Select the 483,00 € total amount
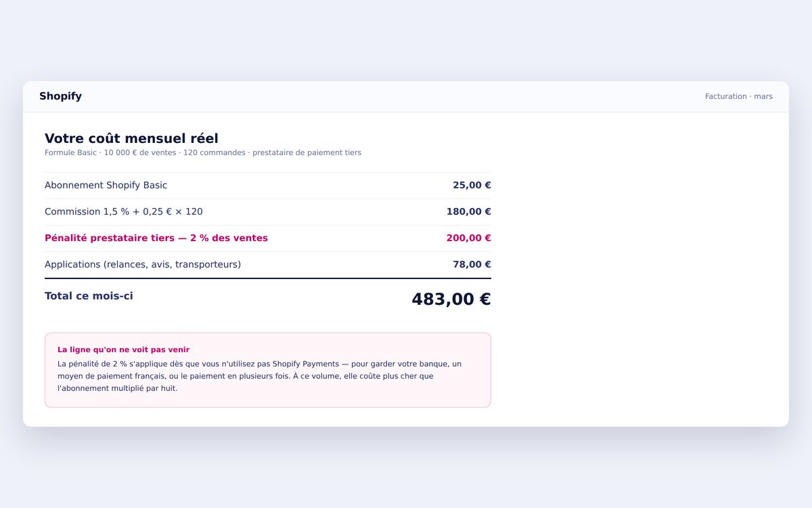The height and width of the screenshot is (508, 812). tap(451, 299)
